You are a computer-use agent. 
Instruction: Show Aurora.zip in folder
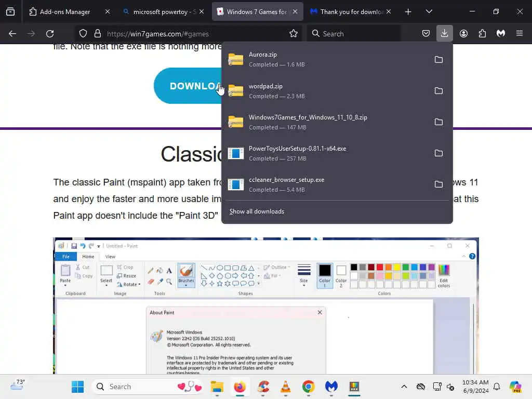coord(438,60)
